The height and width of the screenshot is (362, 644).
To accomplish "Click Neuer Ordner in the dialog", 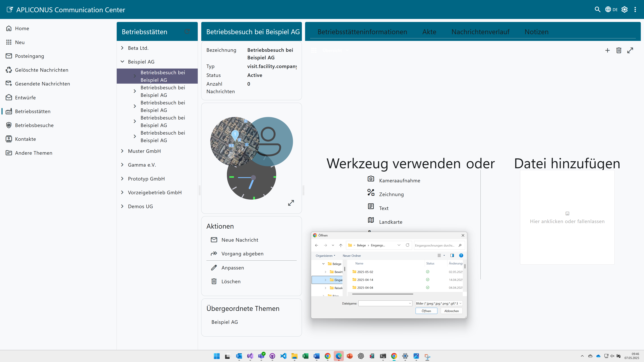I will click(x=352, y=256).
